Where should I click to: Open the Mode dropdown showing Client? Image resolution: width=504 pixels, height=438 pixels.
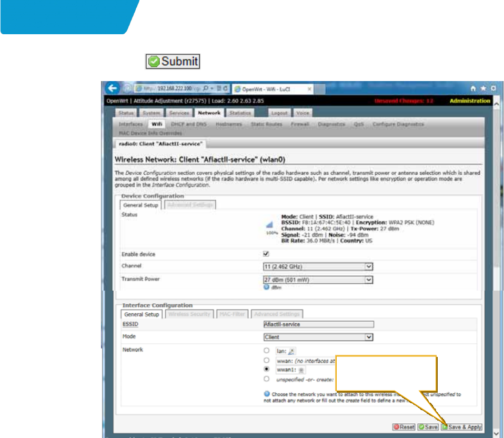pyautogui.click(x=318, y=337)
